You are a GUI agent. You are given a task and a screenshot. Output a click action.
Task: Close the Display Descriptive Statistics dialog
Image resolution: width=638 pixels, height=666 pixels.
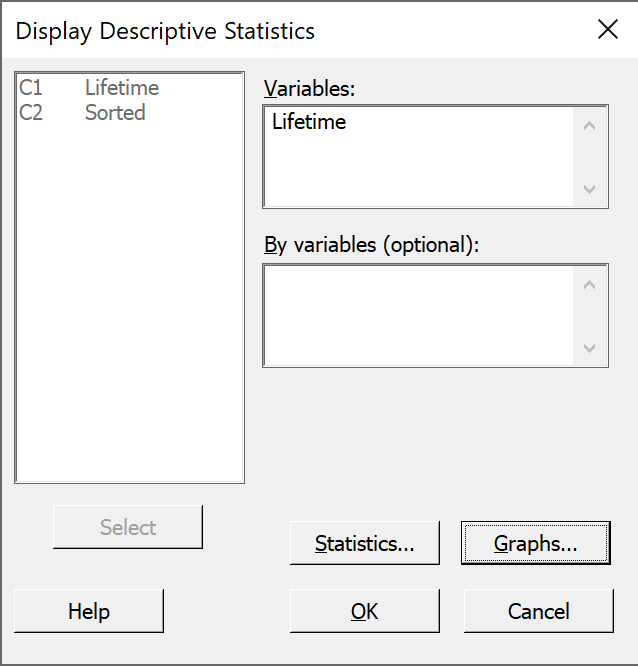tap(607, 29)
